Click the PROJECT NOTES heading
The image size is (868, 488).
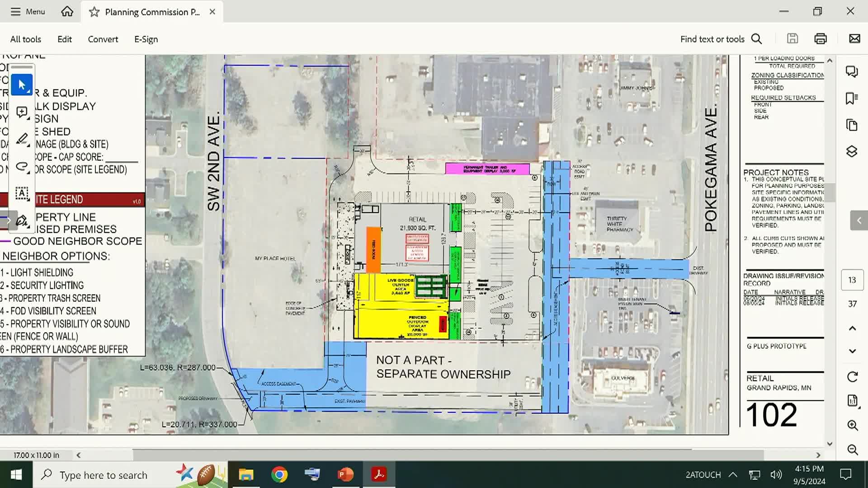point(776,172)
